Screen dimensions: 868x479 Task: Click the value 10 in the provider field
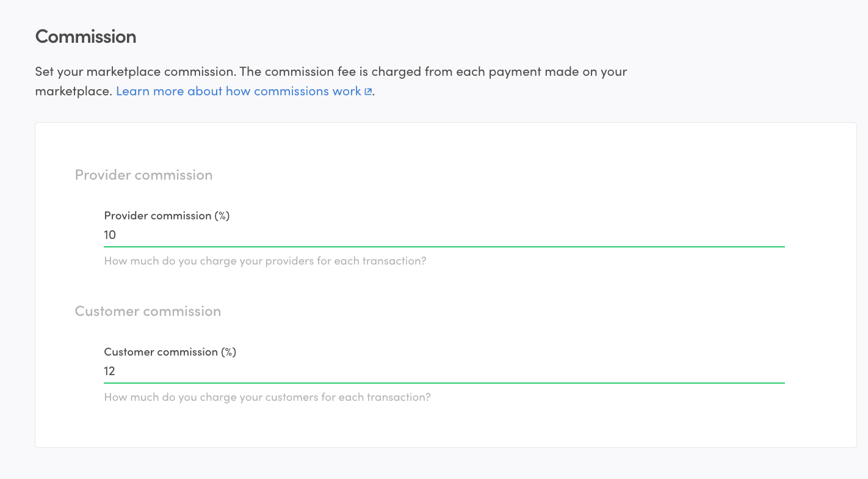(x=110, y=235)
